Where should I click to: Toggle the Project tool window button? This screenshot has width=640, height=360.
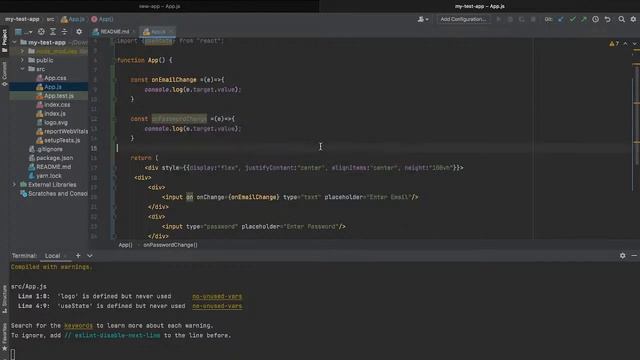4,40
